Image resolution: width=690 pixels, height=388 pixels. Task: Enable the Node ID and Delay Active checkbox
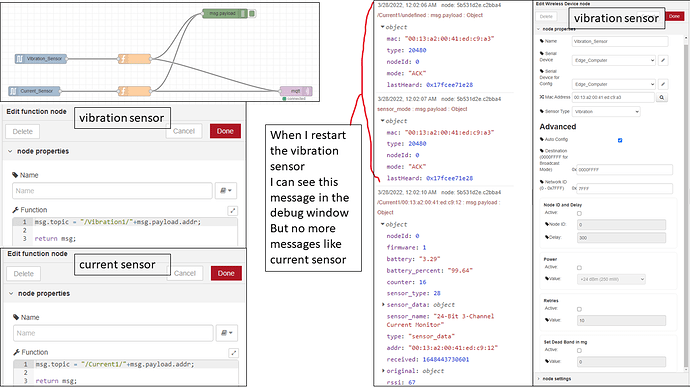(x=579, y=213)
